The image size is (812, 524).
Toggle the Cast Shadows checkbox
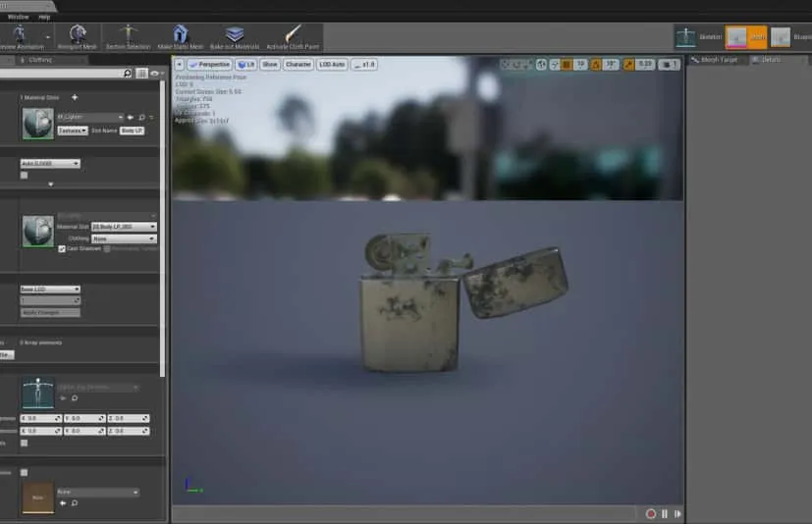(x=62, y=249)
